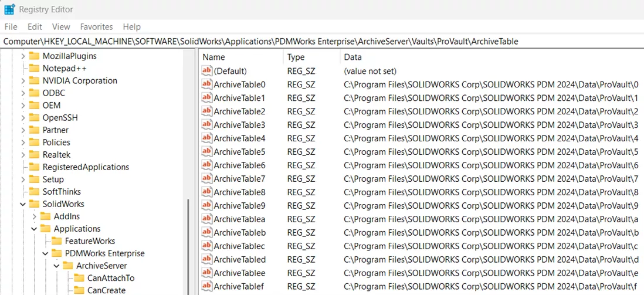
Task: Open the Help menu
Action: pos(132,27)
